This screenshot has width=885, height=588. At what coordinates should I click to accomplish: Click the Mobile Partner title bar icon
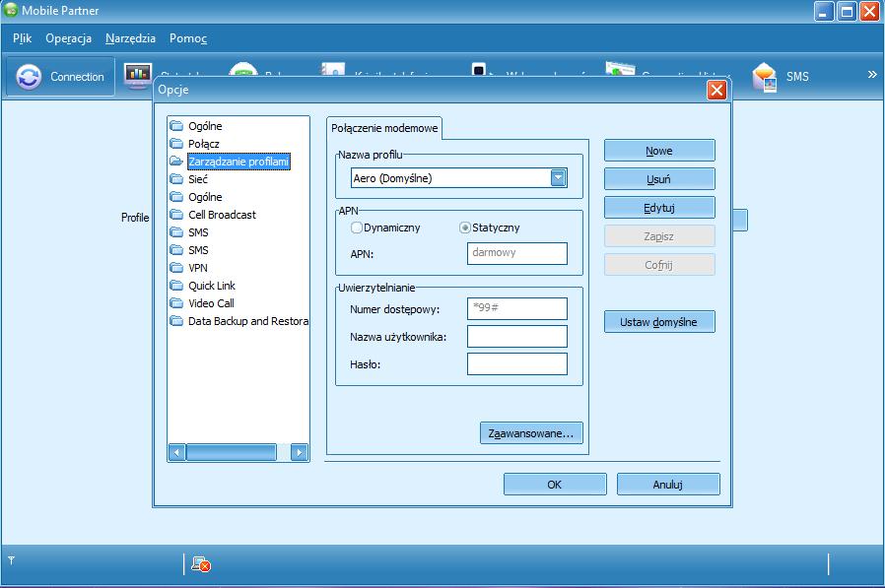pyautogui.click(x=11, y=11)
